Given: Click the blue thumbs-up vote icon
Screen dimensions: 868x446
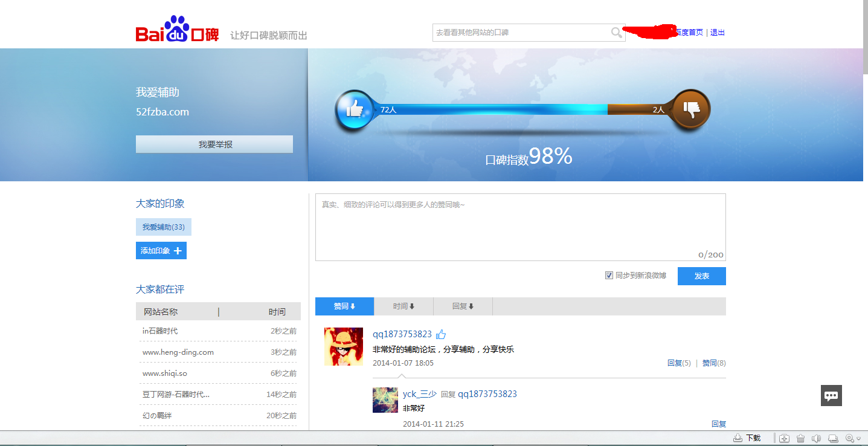Looking at the screenshot, I should click(354, 110).
